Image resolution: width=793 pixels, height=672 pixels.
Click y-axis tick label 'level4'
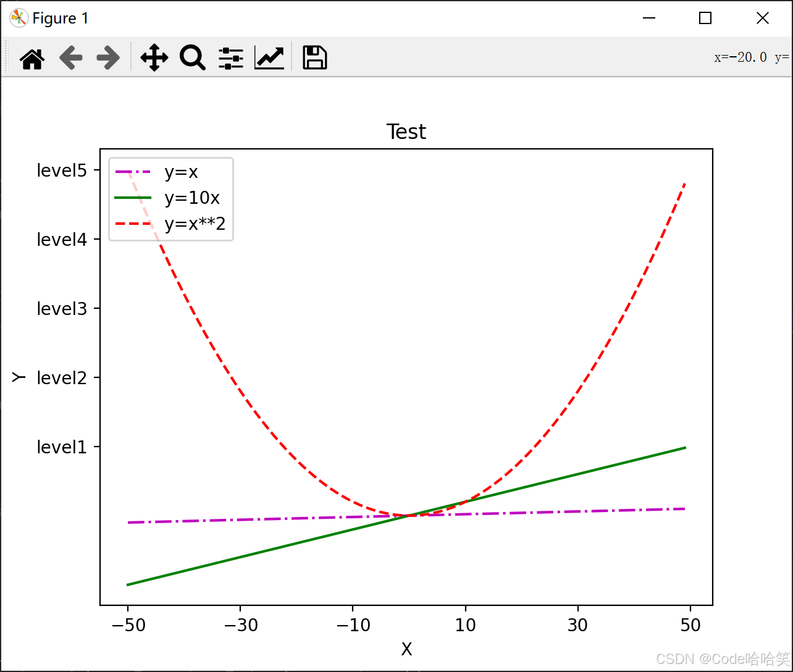(62, 240)
